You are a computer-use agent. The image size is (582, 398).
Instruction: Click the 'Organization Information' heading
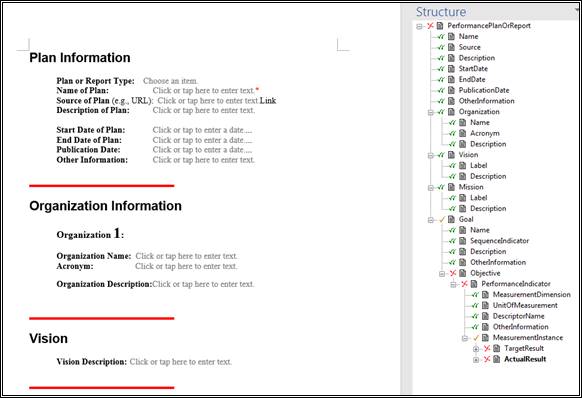click(105, 206)
